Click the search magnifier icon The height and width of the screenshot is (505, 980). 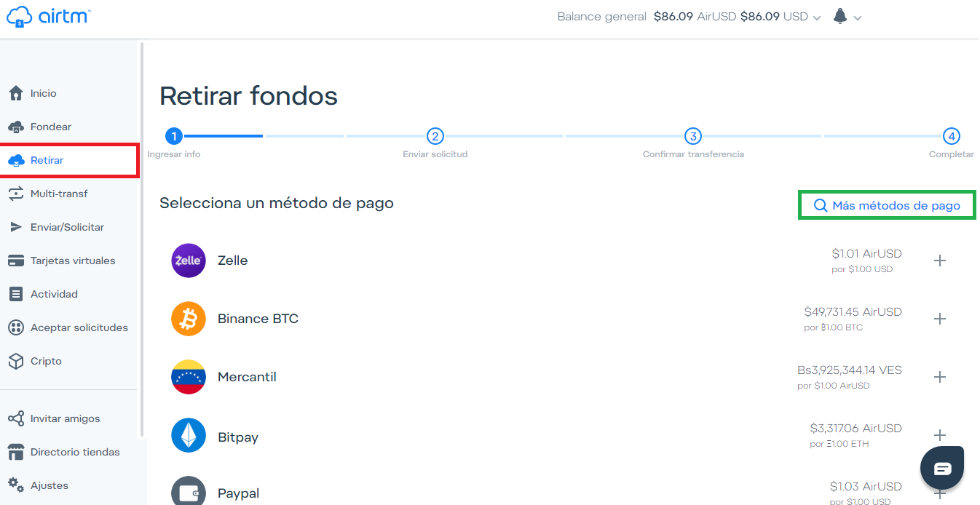[821, 206]
